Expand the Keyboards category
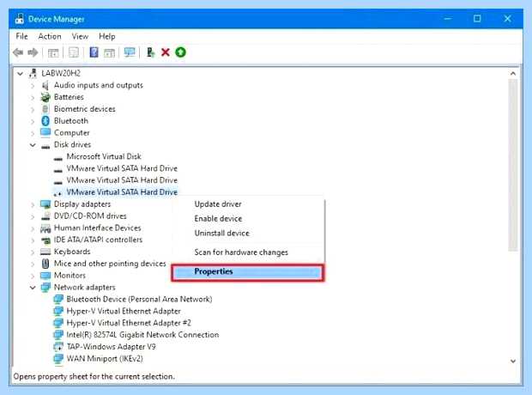Viewport: 532px width, 395px height. (x=33, y=252)
